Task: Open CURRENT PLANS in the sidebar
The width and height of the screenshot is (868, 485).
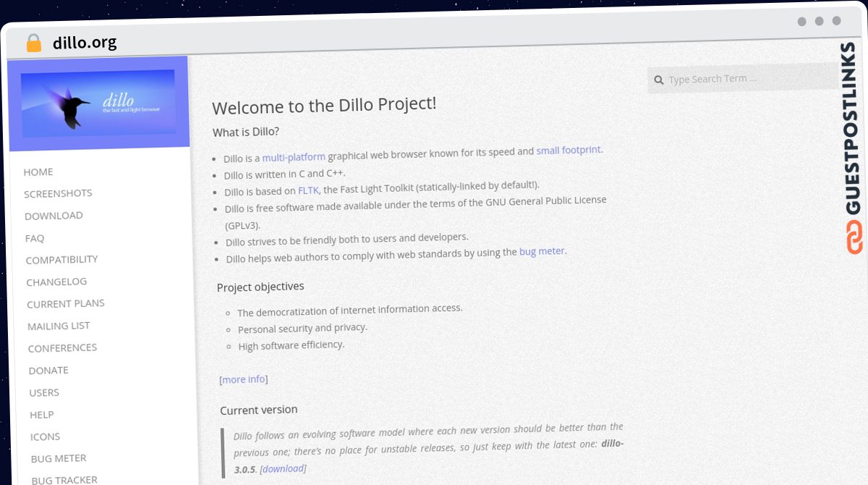Action: [66, 304]
